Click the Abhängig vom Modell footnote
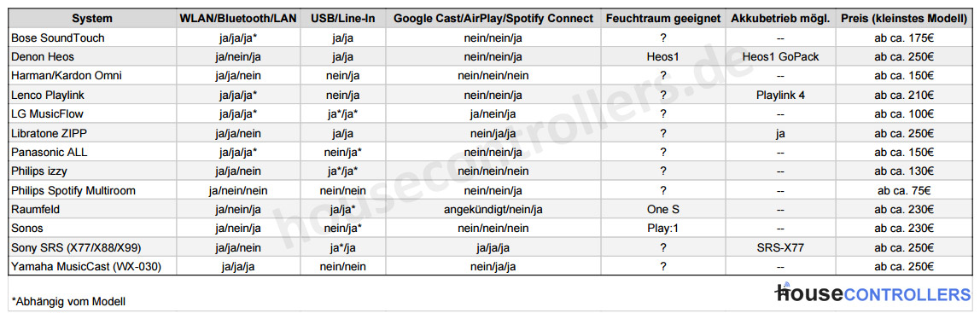980x313 pixels. [x=68, y=301]
